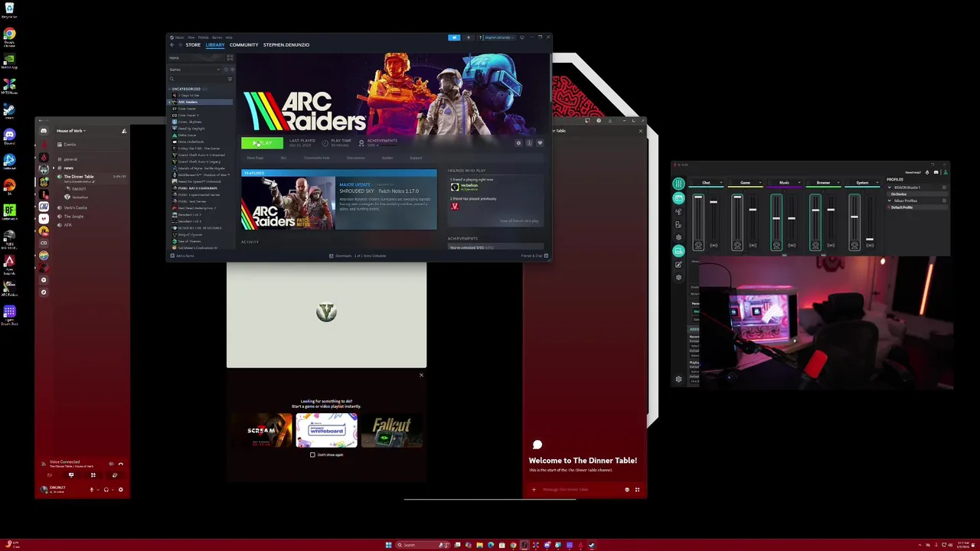Screen dimensions: 980x551
Task: Open the general channel in Discord
Action: click(70, 159)
